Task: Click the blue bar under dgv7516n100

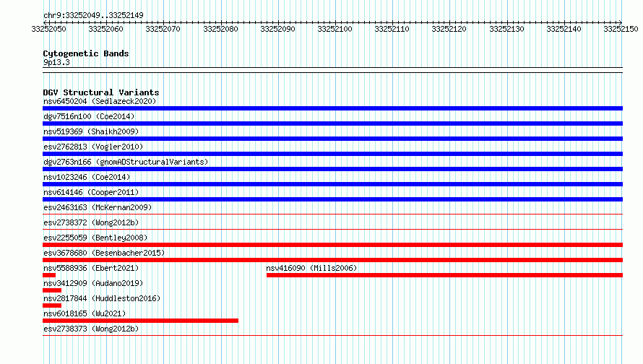Action: point(332,123)
